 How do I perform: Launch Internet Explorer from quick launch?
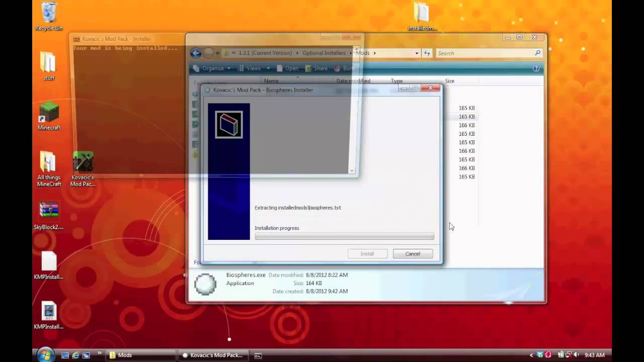tap(75, 355)
